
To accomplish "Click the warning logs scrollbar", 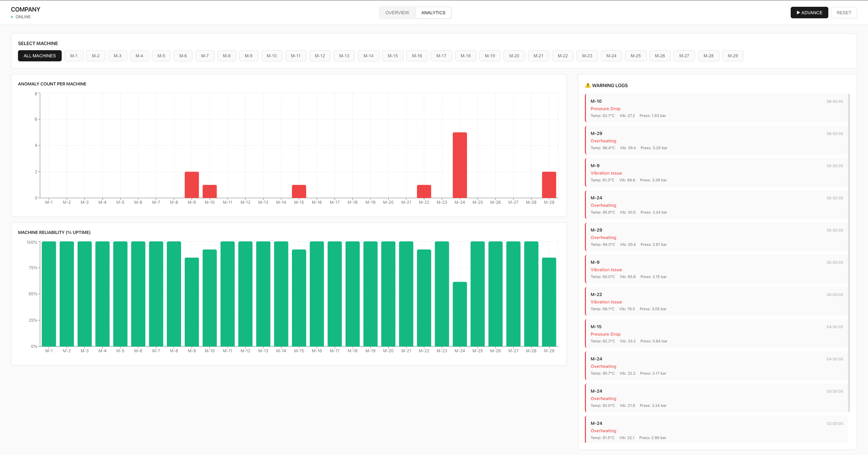I will coord(849,253).
